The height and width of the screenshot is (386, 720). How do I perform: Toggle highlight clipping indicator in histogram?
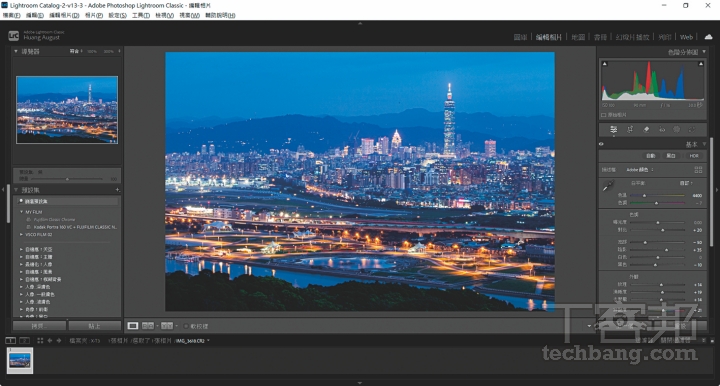tap(701, 64)
